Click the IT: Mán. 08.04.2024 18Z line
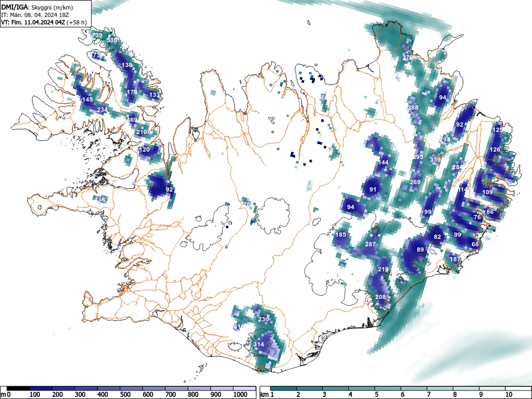The width and height of the screenshot is (532, 399). [35, 15]
